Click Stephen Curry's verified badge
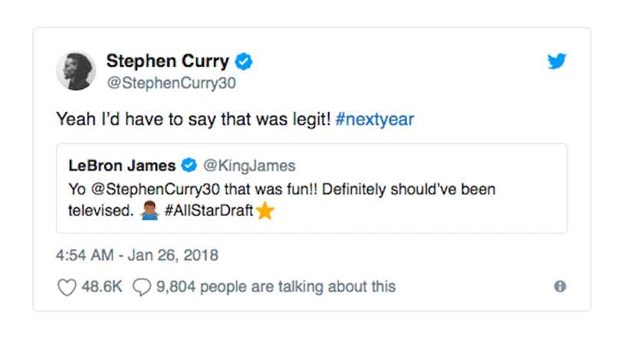 point(244,61)
